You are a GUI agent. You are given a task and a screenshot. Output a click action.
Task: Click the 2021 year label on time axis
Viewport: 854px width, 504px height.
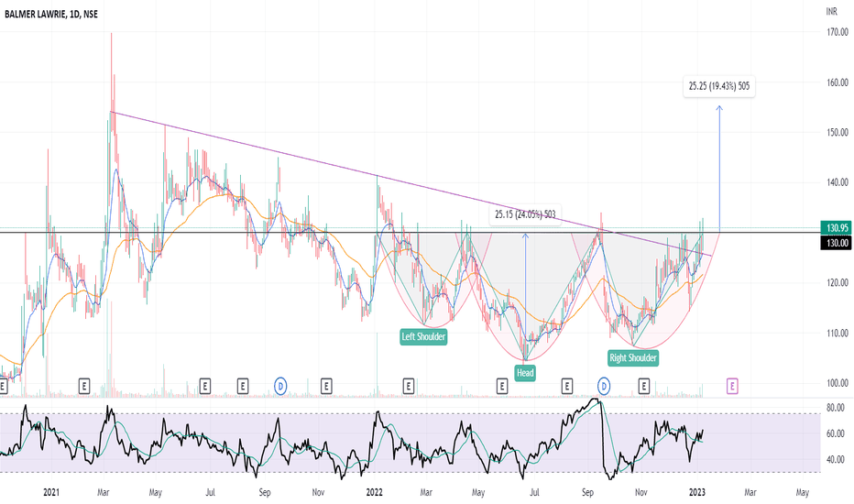(x=51, y=493)
